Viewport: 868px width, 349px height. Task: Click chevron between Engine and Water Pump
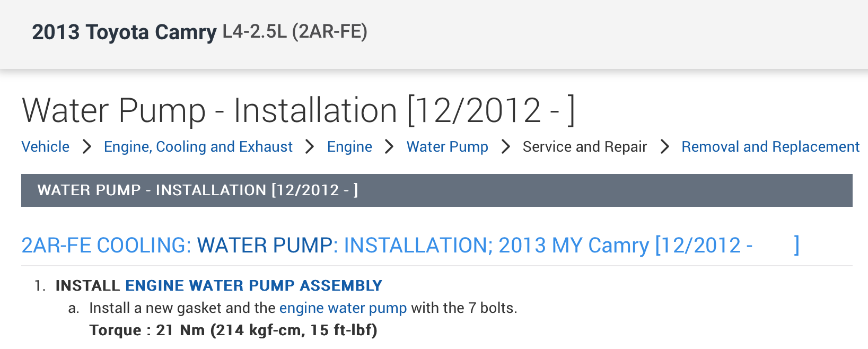click(389, 146)
